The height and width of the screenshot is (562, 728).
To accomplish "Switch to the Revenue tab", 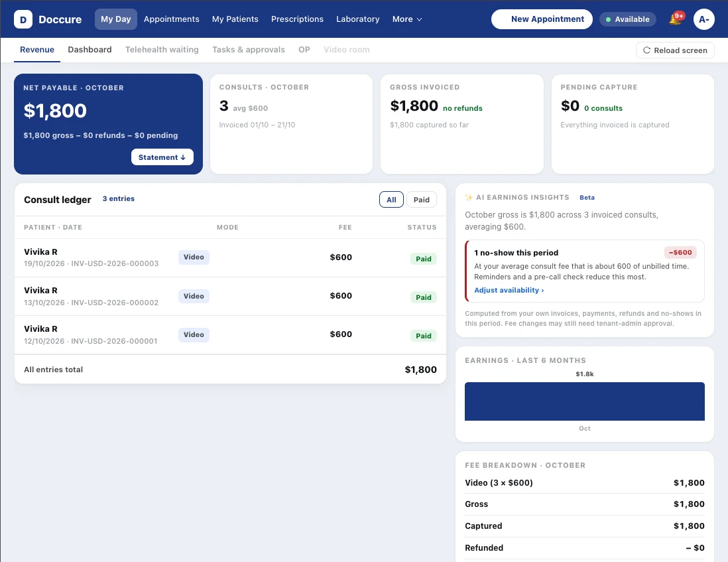I will (x=37, y=50).
